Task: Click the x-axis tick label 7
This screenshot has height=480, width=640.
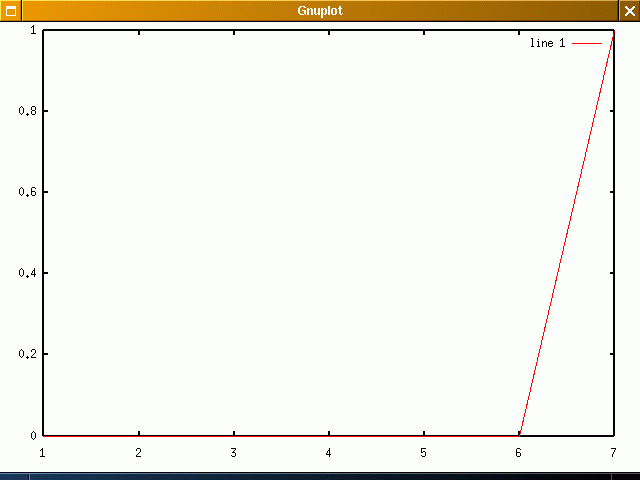Action: [613, 453]
